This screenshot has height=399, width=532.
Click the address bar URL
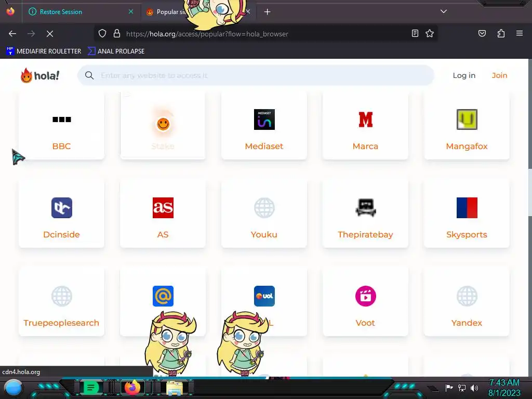[x=207, y=34]
